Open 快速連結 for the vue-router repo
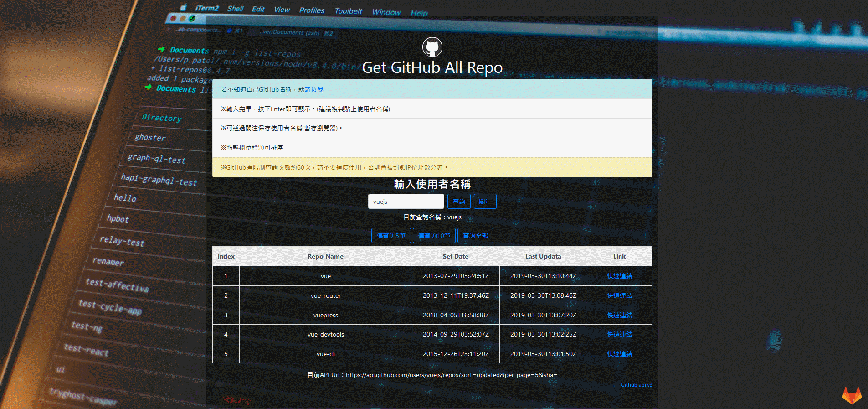This screenshot has height=409, width=868. click(x=619, y=295)
